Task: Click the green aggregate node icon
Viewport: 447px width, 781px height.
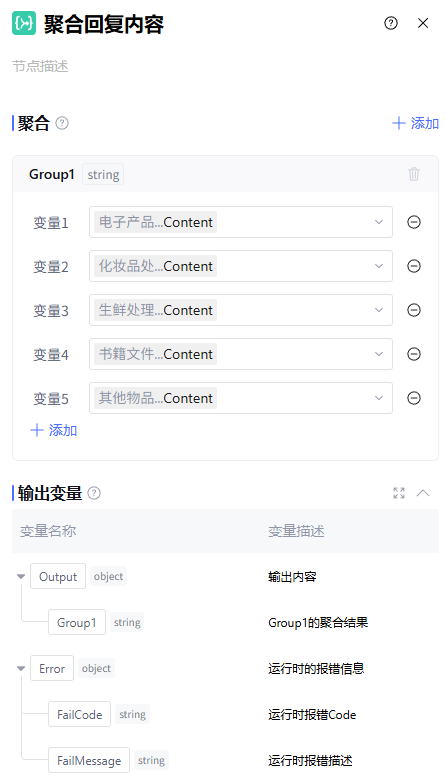Action: 24,23
